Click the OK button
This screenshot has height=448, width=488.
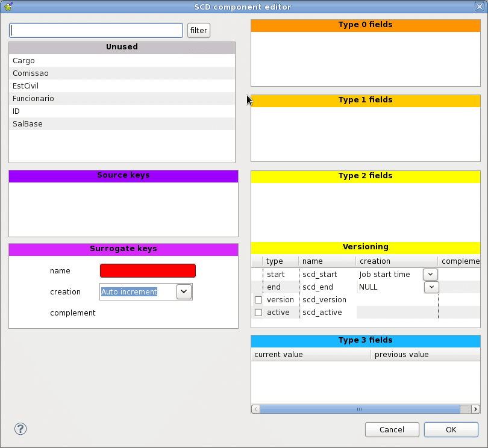tap(451, 429)
